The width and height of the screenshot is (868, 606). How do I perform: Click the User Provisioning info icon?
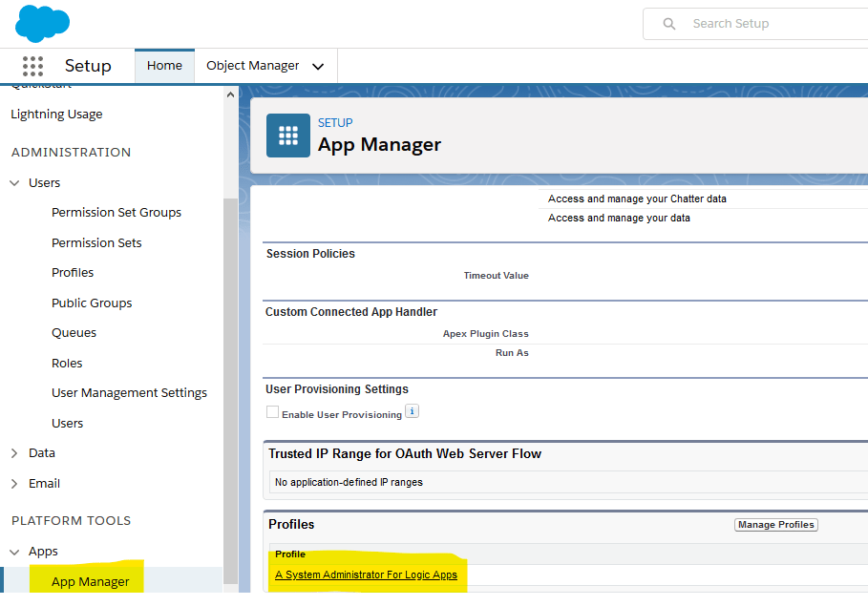412,412
